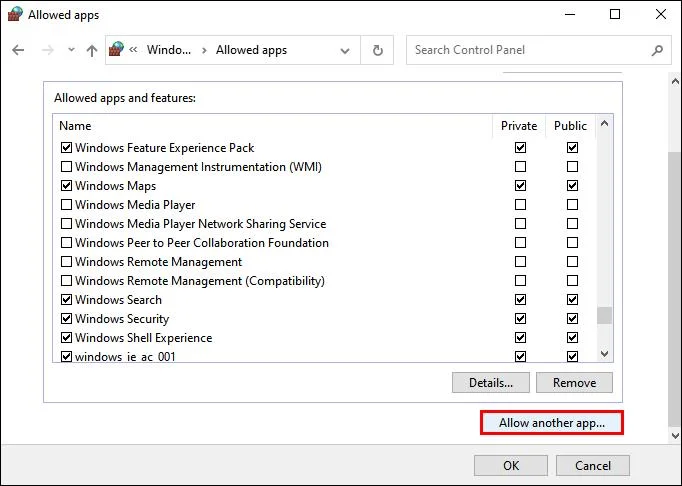Uncheck Windows Maps name checkbox
Viewport: 682px width, 486px height.
point(66,186)
